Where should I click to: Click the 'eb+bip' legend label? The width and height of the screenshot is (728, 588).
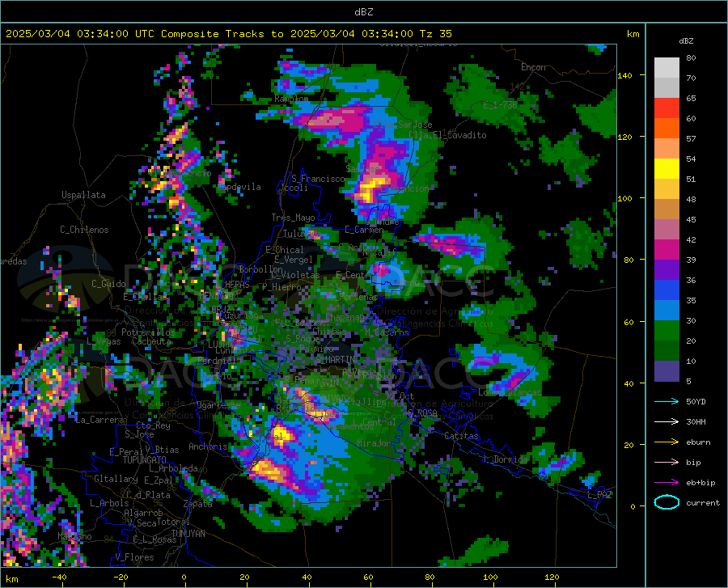tap(700, 482)
